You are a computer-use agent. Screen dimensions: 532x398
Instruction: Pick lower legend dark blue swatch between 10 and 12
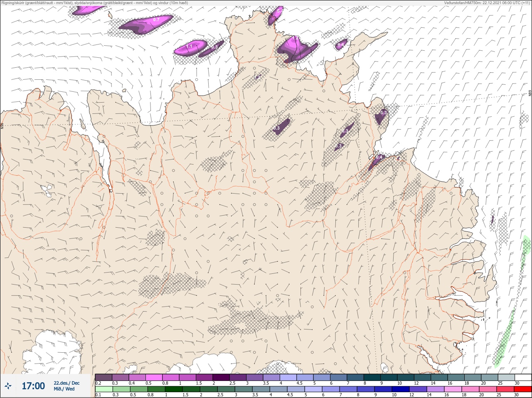click(x=401, y=389)
